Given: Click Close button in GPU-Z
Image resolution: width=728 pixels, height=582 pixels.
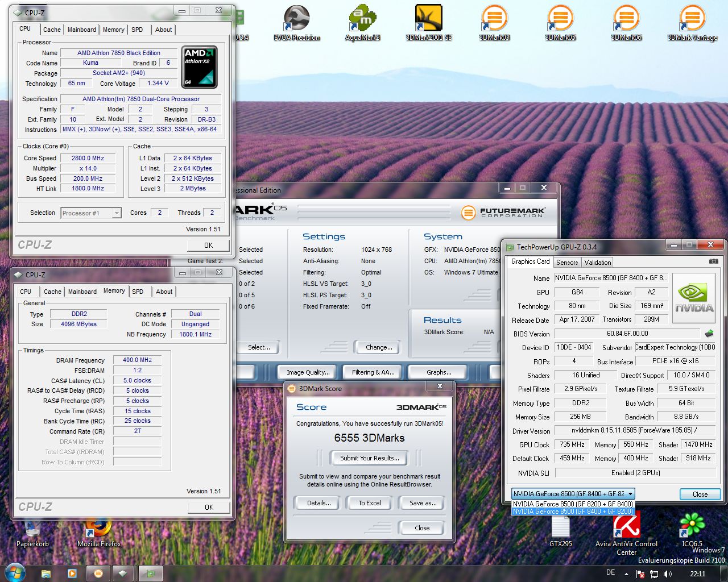Looking at the screenshot, I should [700, 494].
